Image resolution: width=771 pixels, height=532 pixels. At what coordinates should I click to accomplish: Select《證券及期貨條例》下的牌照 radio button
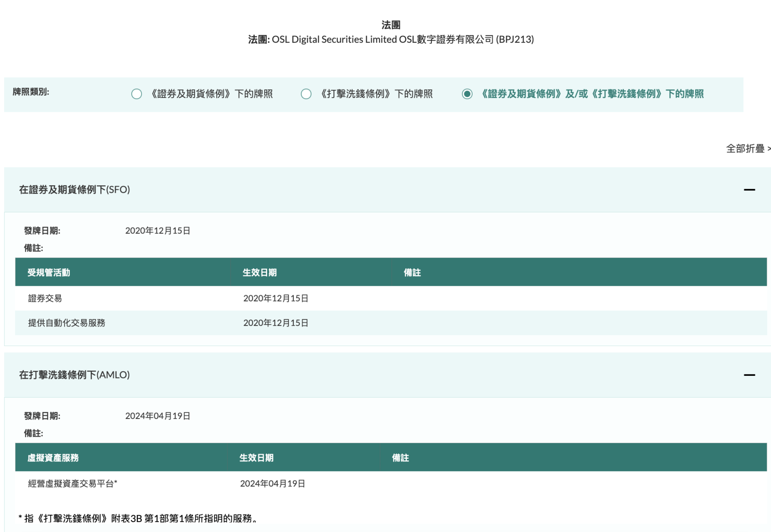click(137, 94)
